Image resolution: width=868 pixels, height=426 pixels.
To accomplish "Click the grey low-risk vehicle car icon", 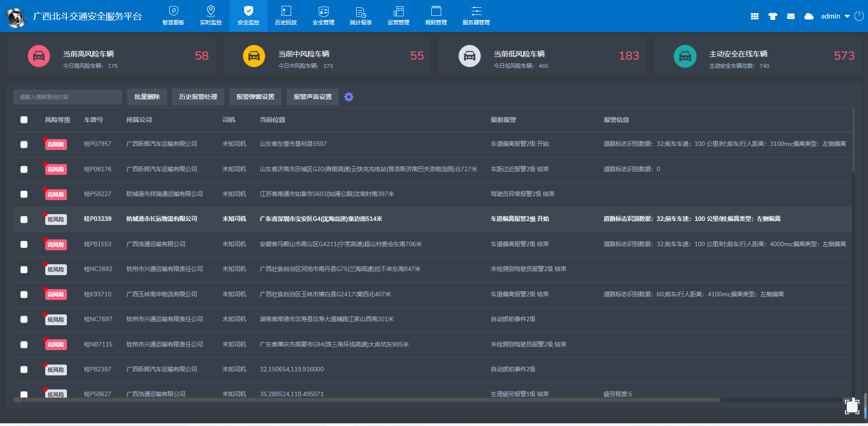I will 470,56.
